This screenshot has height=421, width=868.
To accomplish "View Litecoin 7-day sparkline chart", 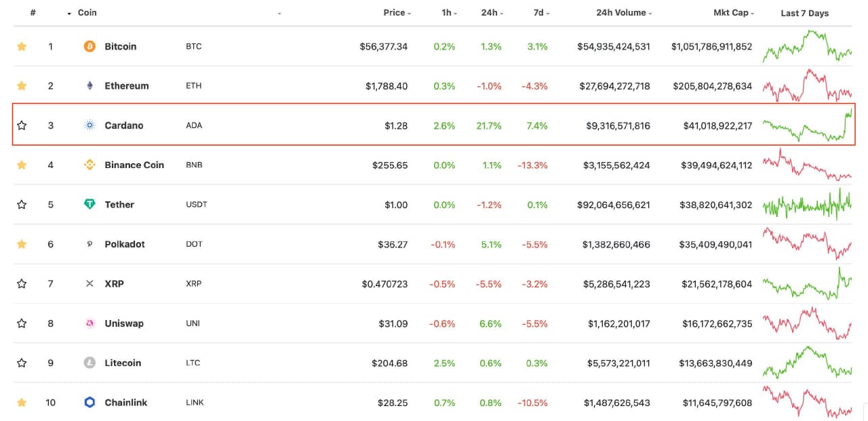I will 807,363.
